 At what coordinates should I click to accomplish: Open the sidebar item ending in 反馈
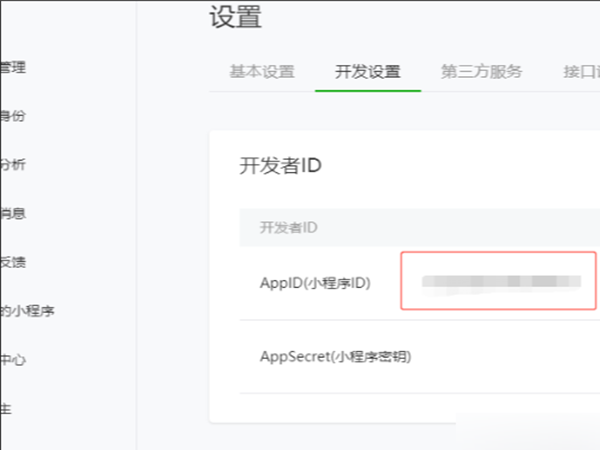13,262
